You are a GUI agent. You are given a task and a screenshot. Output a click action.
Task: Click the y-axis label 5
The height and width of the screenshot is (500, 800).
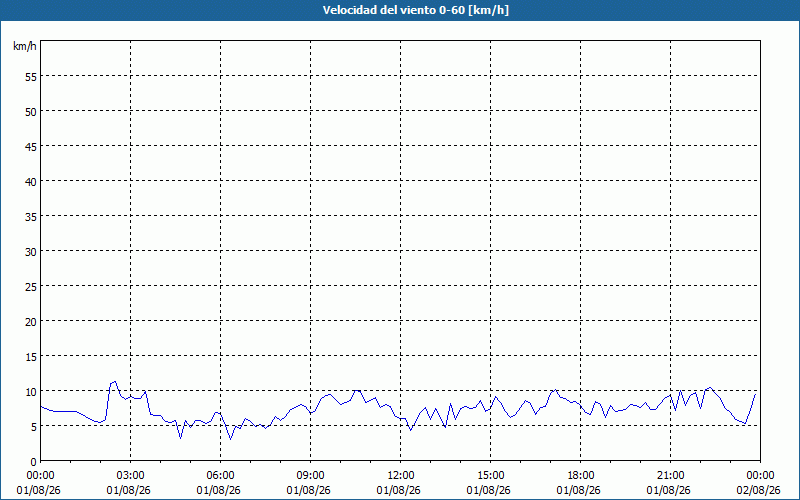tap(34, 427)
